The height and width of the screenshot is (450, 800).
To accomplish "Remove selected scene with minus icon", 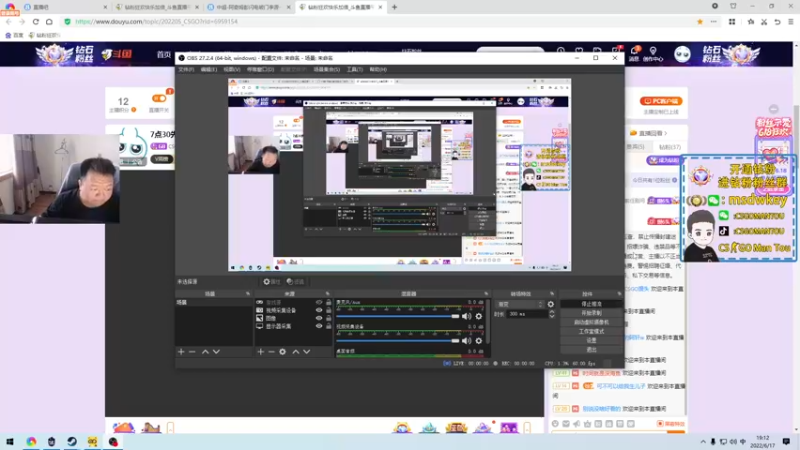I will (x=192, y=352).
